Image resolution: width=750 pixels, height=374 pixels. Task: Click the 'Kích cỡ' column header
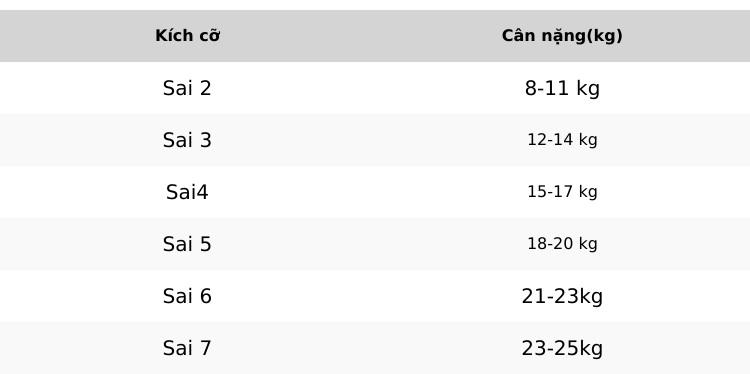tap(188, 36)
